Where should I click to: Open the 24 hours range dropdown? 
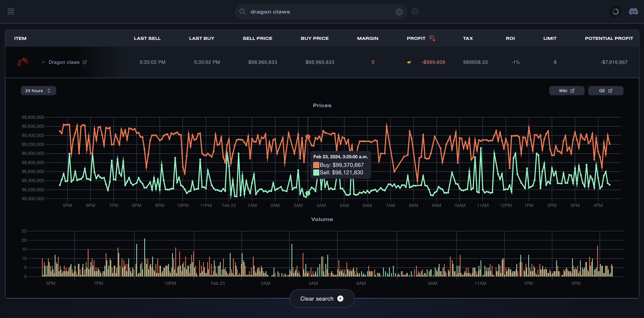tap(38, 91)
